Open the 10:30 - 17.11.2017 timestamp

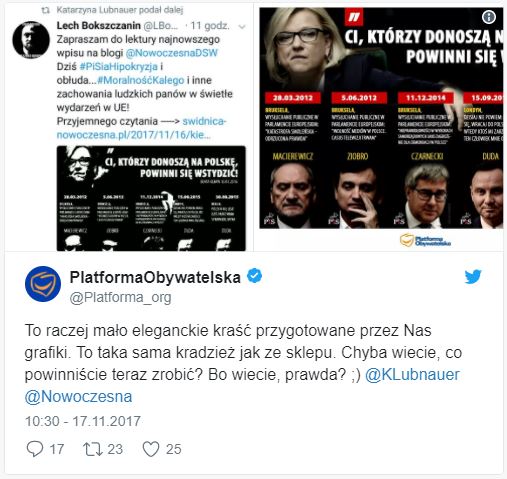(x=83, y=421)
